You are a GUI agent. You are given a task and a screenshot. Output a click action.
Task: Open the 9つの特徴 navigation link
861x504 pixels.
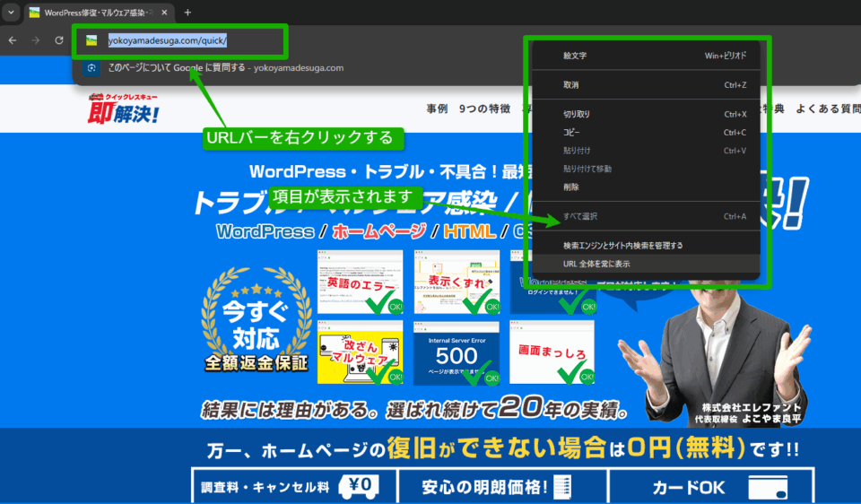[x=484, y=109]
